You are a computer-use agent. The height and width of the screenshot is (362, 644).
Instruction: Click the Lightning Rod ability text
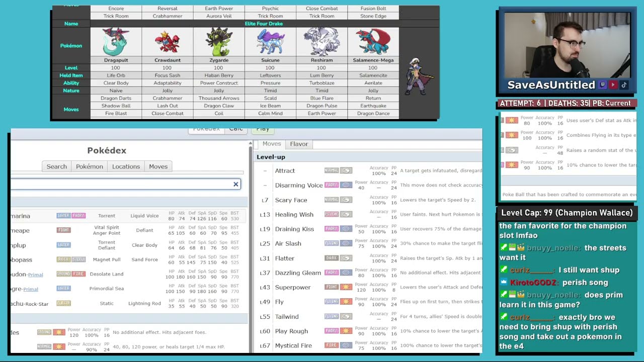144,303
